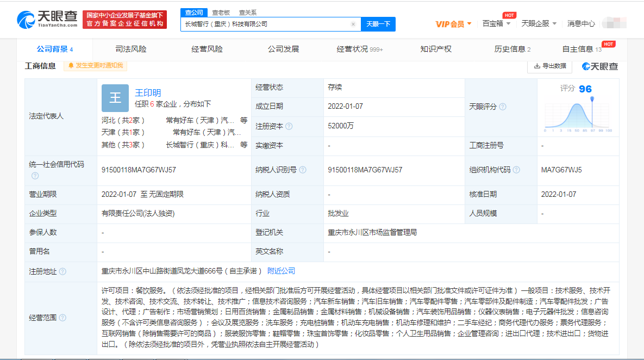Screen dimensions: 644x360
Task: Open legal representative 王印明's profile
Action: pyautogui.click(x=148, y=93)
